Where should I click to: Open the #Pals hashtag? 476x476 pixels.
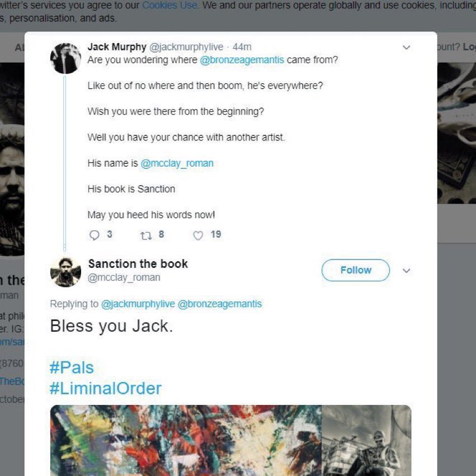72,367
